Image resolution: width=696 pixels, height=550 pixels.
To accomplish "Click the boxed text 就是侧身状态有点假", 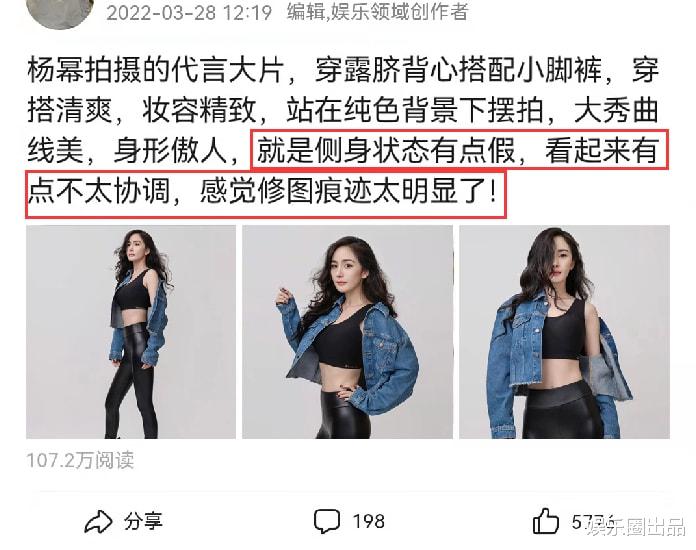I will 386,150.
